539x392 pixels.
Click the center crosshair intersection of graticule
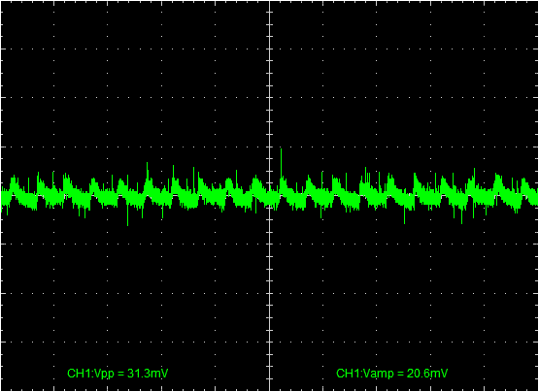pos(270,195)
